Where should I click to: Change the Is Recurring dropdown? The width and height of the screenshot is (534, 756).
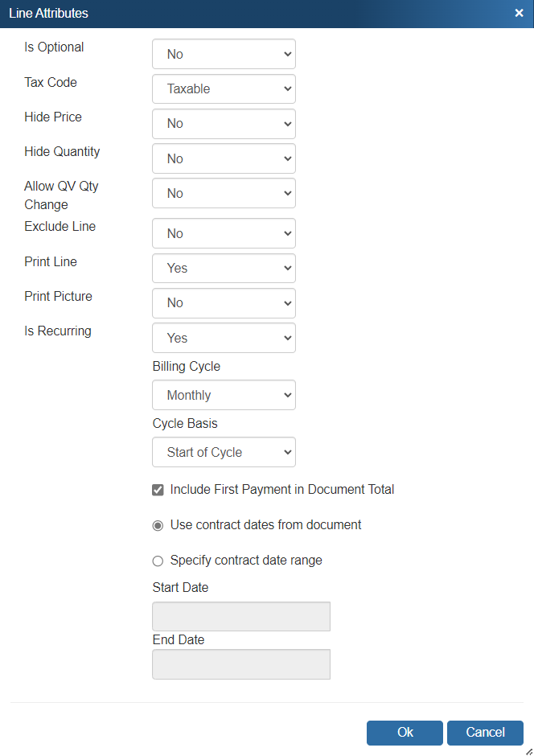click(224, 338)
